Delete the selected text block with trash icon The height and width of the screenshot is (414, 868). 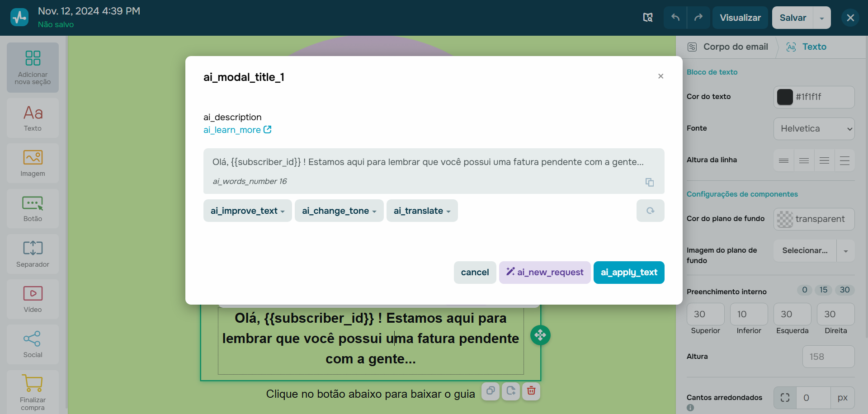coord(531,391)
